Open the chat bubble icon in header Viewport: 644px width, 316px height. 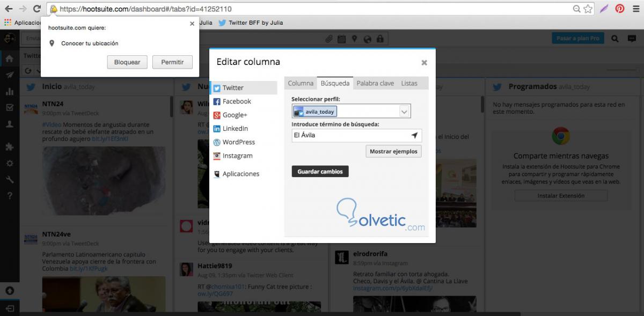[631, 39]
